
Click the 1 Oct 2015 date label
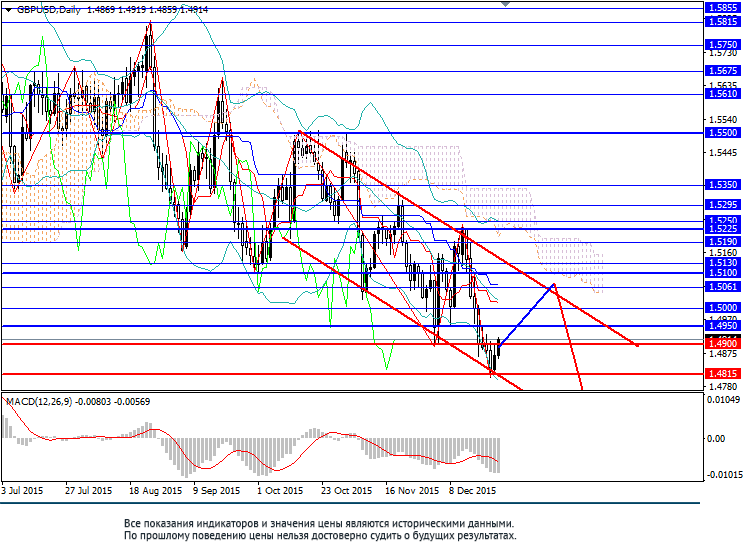280,491
